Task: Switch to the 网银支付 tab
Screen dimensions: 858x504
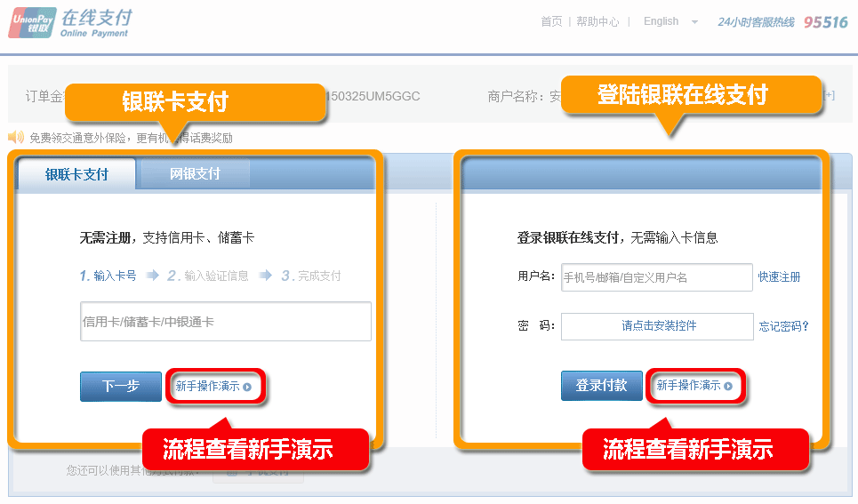Action: (195, 174)
